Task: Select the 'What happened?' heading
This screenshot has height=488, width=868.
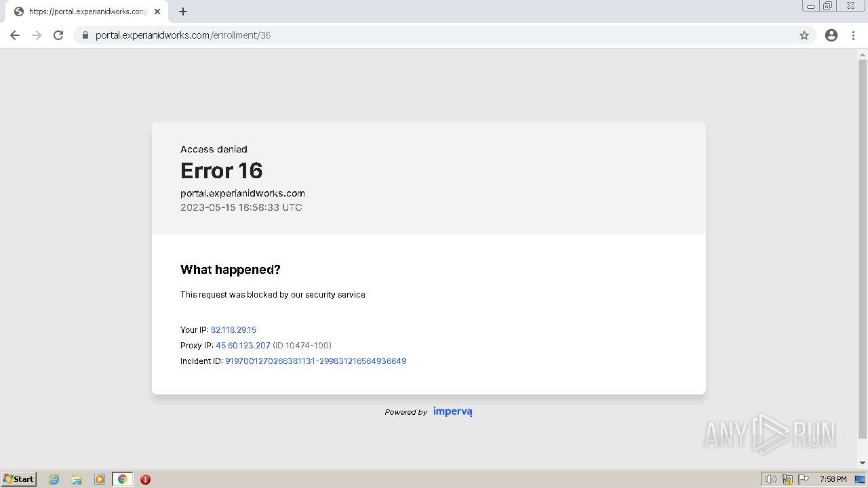Action: coord(231,270)
